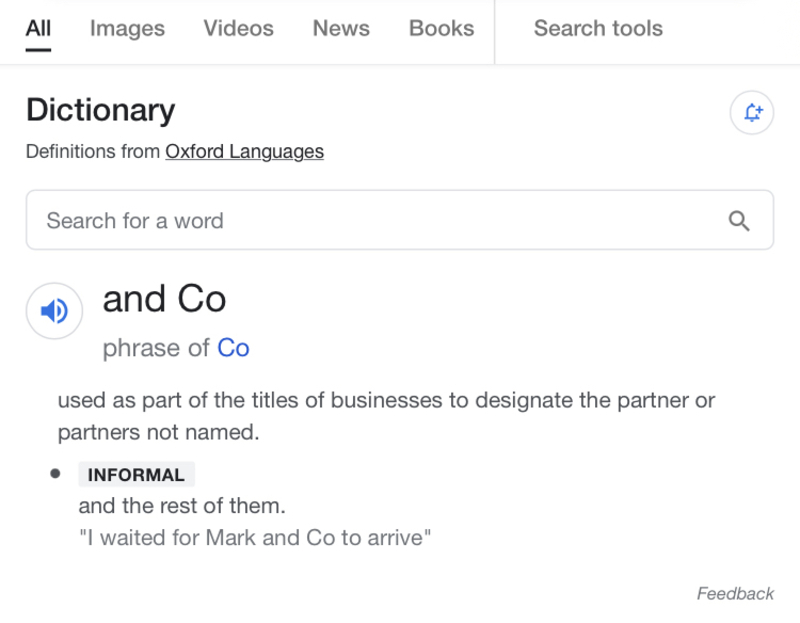This screenshot has width=800, height=623.
Task: Click the Dictionary heading
Action: [x=100, y=110]
